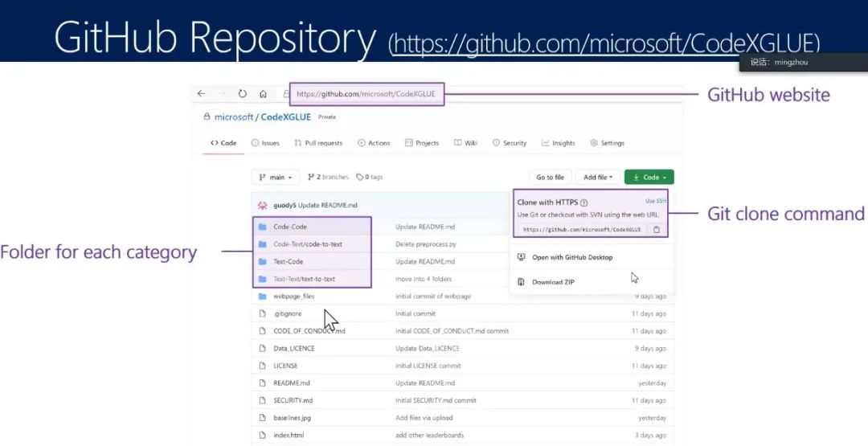Click the Text-Code folder icon
Image resolution: width=868 pixels, height=446 pixels.
pyautogui.click(x=262, y=261)
